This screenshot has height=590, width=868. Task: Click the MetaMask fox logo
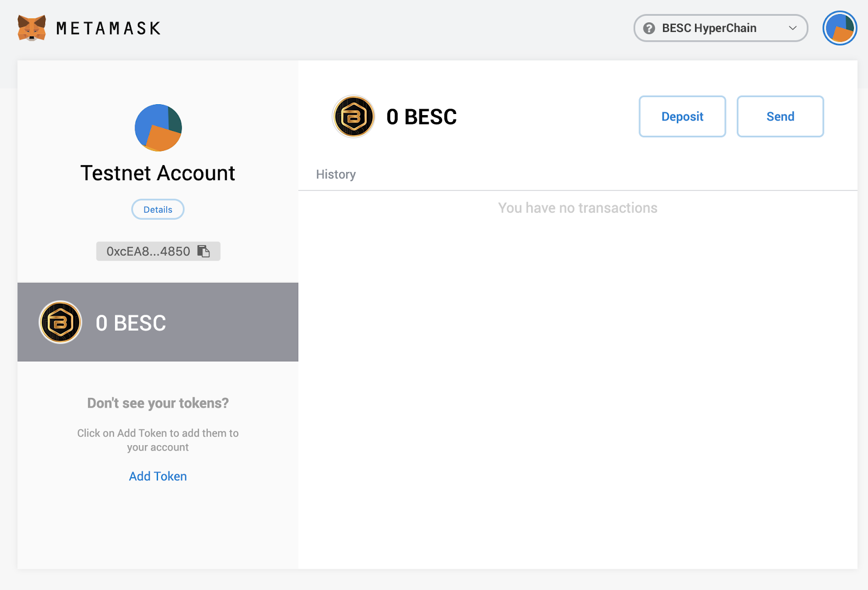click(x=31, y=28)
